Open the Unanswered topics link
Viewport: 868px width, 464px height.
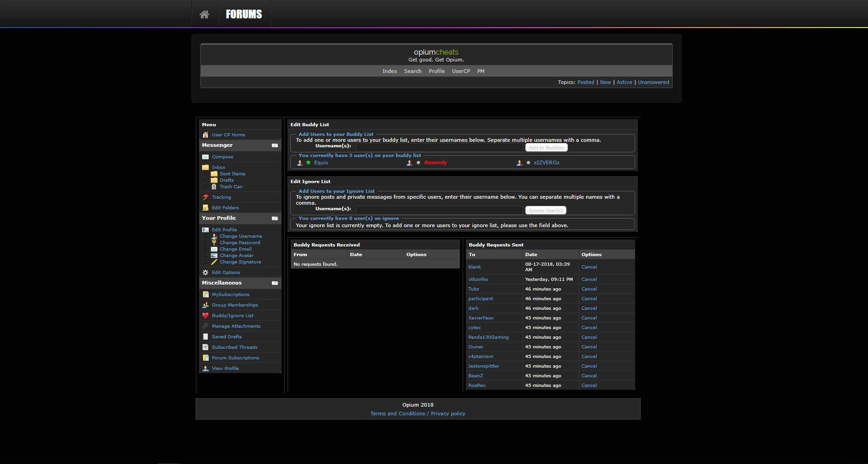point(653,83)
